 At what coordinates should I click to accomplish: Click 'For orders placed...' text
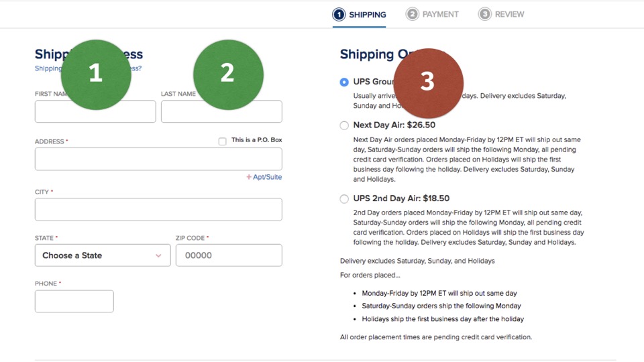tap(370, 276)
